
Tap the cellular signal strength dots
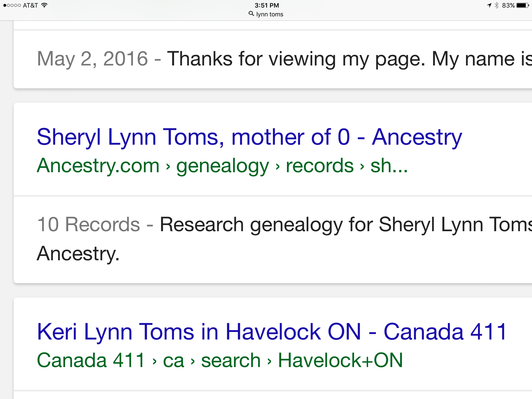(x=12, y=5)
